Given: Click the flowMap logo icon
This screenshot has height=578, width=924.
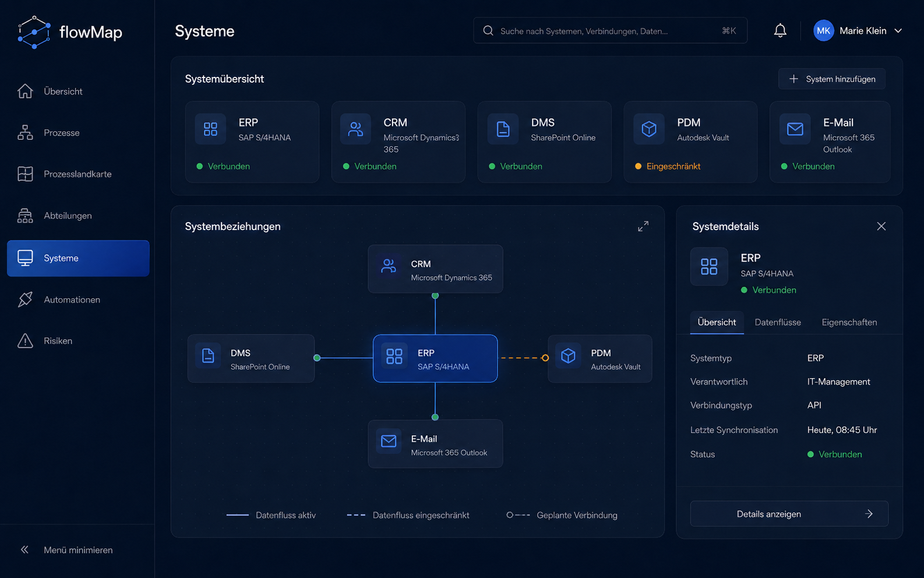Looking at the screenshot, I should [34, 32].
